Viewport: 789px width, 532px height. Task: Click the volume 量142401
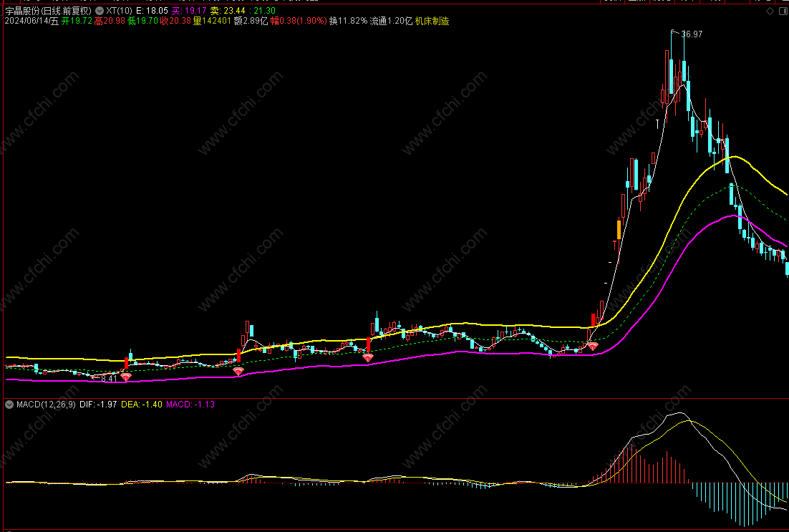pos(213,21)
